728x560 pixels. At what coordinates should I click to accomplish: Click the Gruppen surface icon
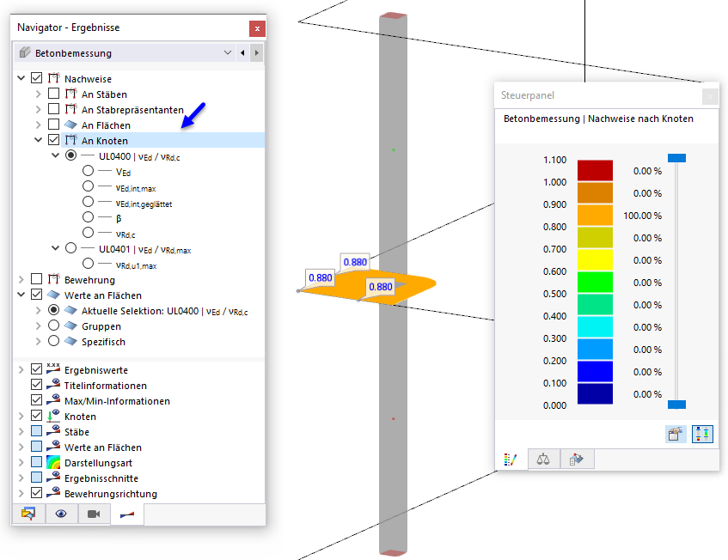pos(70,326)
